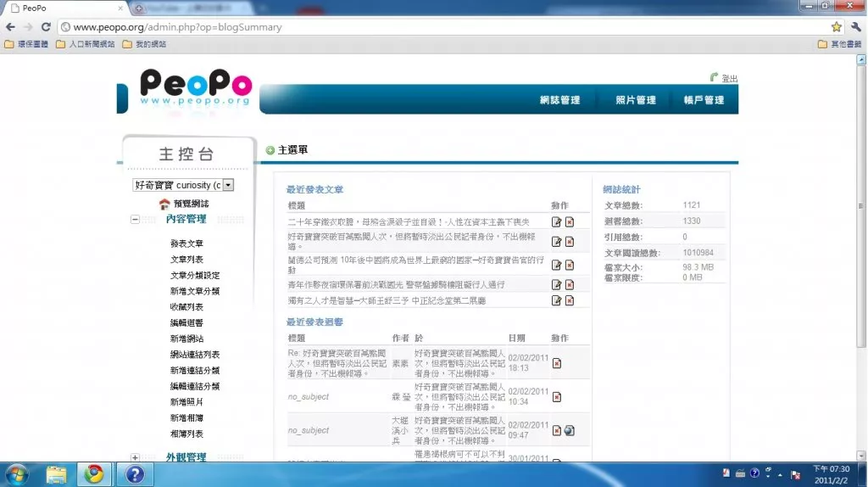The width and height of the screenshot is (868, 487).
Task: Switch to the PeoPo browser tab
Action: [x=66, y=8]
